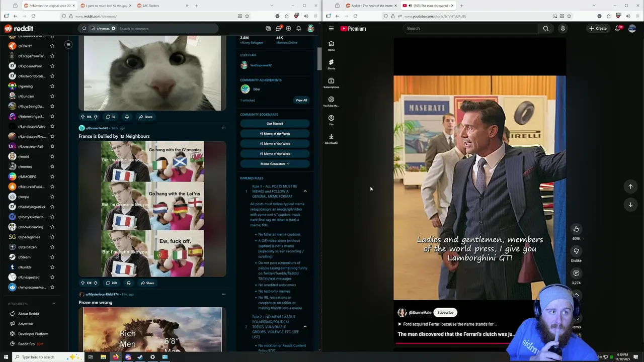Click the YouTube Premium logo
Viewport: 644px width, 362px height.
pyautogui.click(x=353, y=29)
